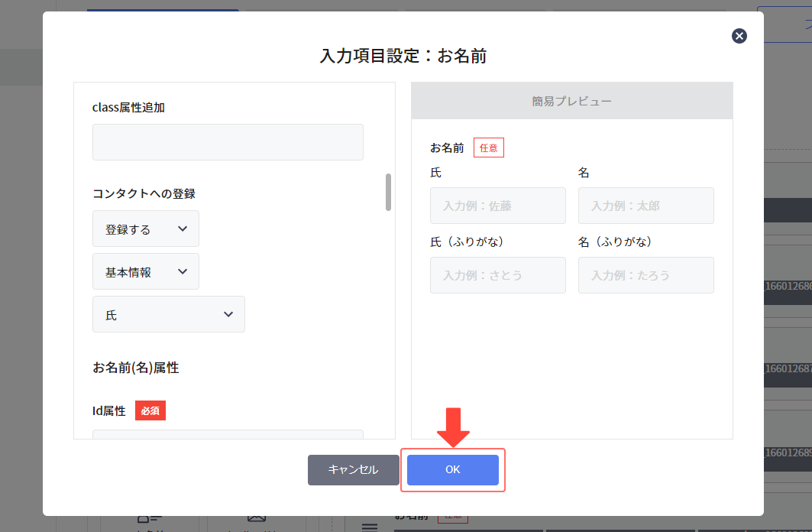Screen dimensions: 812x532
Task: Click the 氏 preview field showing 入力例：佐藤
Action: (497, 206)
